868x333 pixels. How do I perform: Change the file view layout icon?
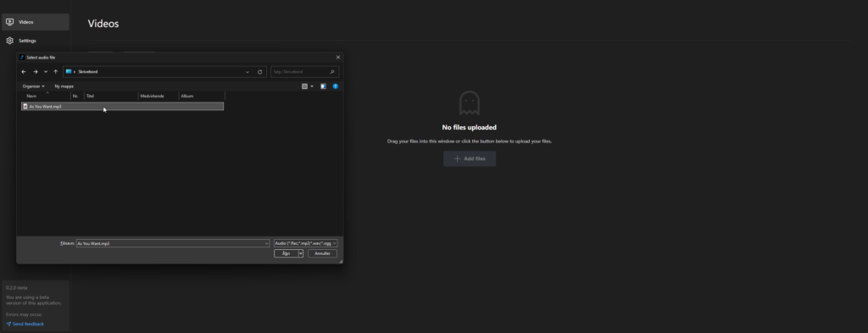coord(304,86)
